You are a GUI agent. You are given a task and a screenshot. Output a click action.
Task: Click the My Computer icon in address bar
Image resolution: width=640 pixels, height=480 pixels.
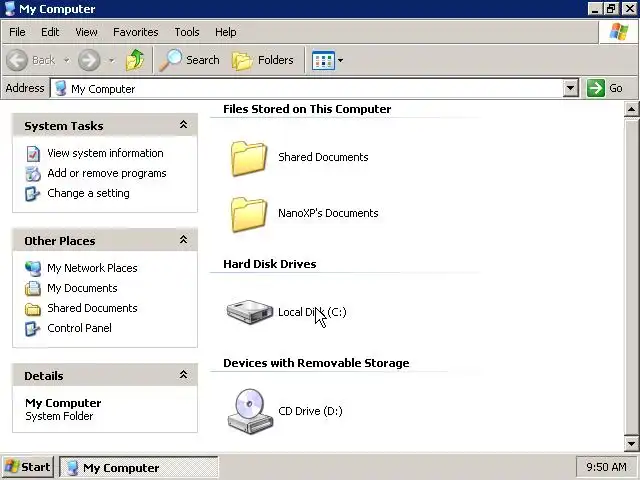coord(60,88)
